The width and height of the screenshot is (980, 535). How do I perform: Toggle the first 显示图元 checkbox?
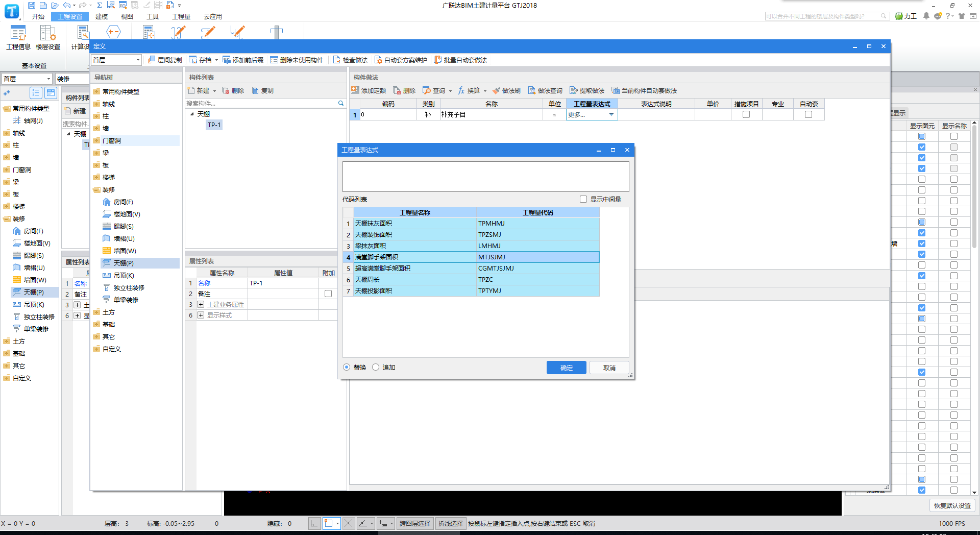(922, 136)
